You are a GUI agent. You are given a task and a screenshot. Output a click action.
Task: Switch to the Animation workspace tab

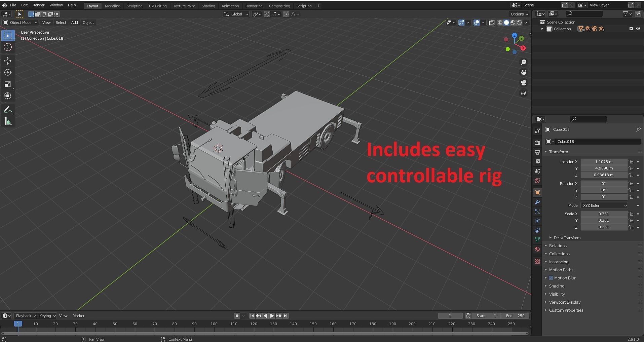pos(230,6)
